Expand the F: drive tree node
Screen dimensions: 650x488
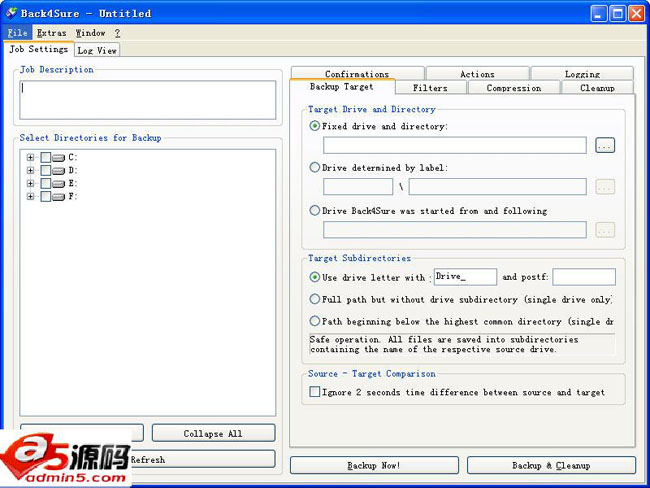(30, 196)
